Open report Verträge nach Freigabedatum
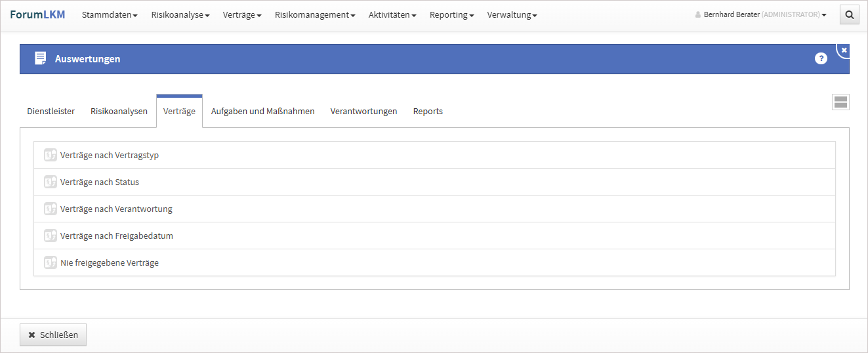 [x=434, y=236]
